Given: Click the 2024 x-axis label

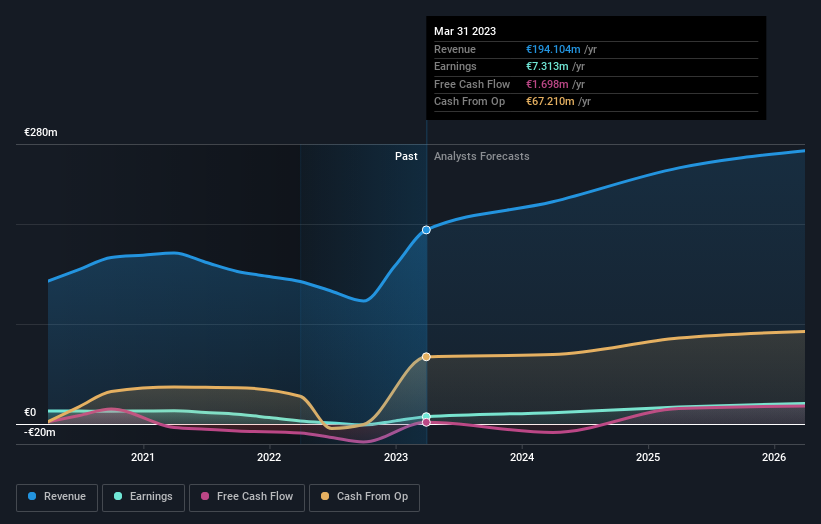Looking at the screenshot, I should [x=522, y=457].
